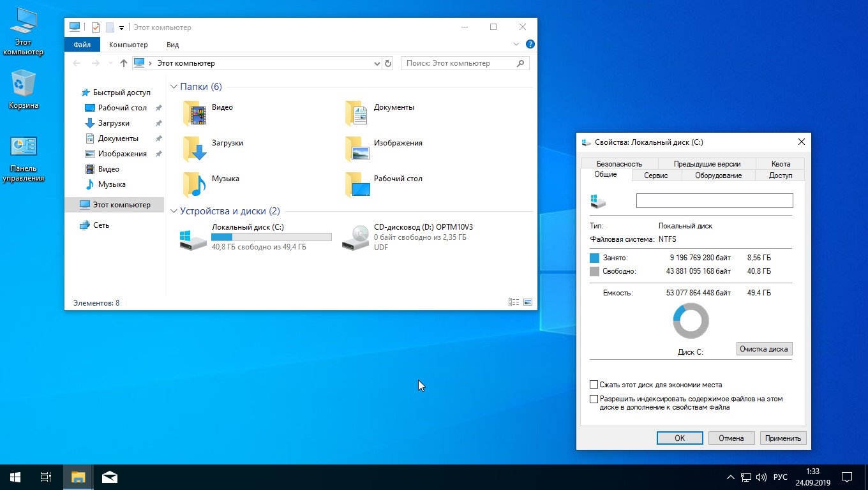The image size is (868, 490).
Task: Open Mail app from the taskbar
Action: coord(108,477)
